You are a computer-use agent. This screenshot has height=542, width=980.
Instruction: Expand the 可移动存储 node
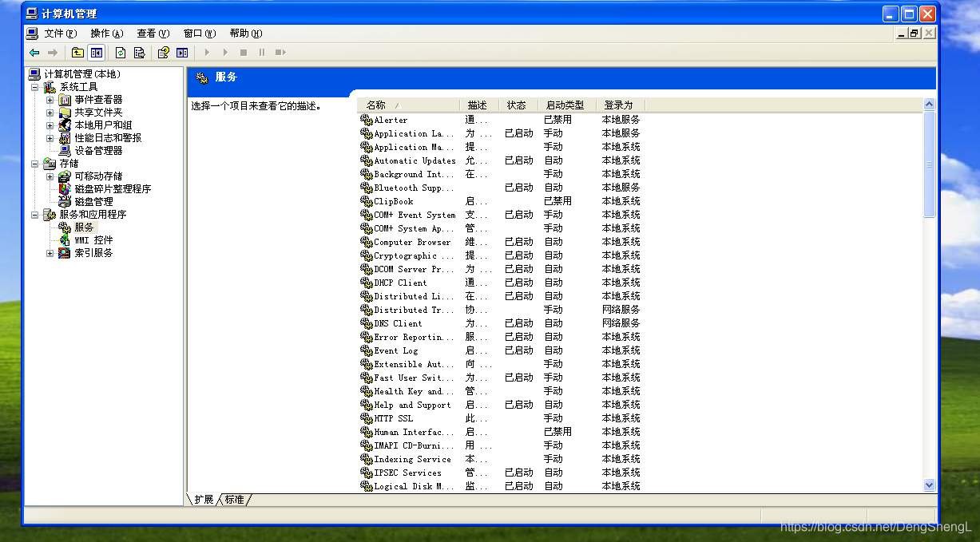50,176
